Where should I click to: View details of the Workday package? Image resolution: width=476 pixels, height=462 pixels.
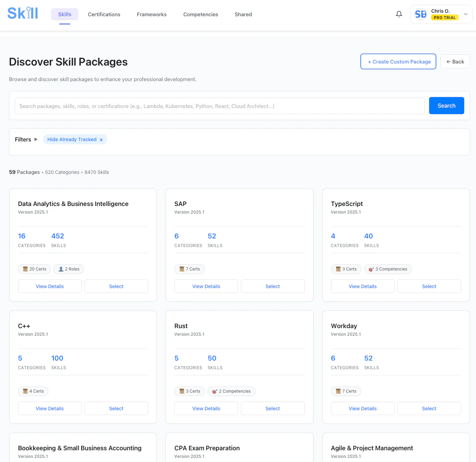tap(363, 409)
